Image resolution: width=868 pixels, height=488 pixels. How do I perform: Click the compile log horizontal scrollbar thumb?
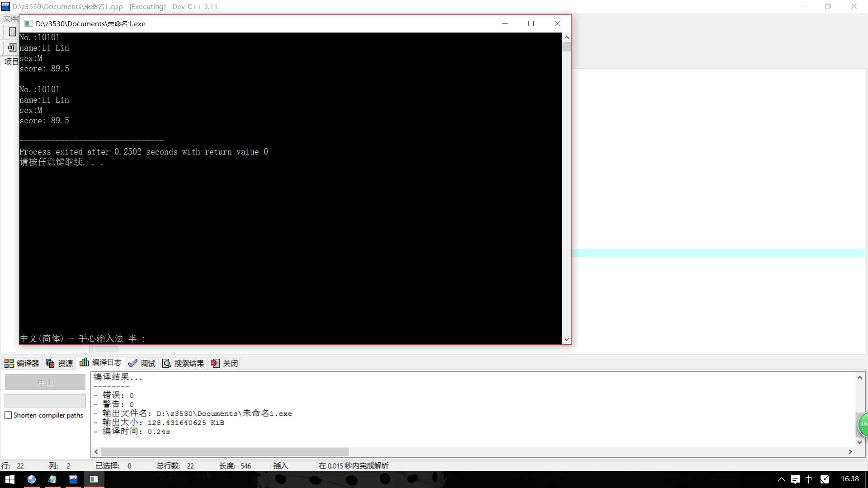[225, 452]
